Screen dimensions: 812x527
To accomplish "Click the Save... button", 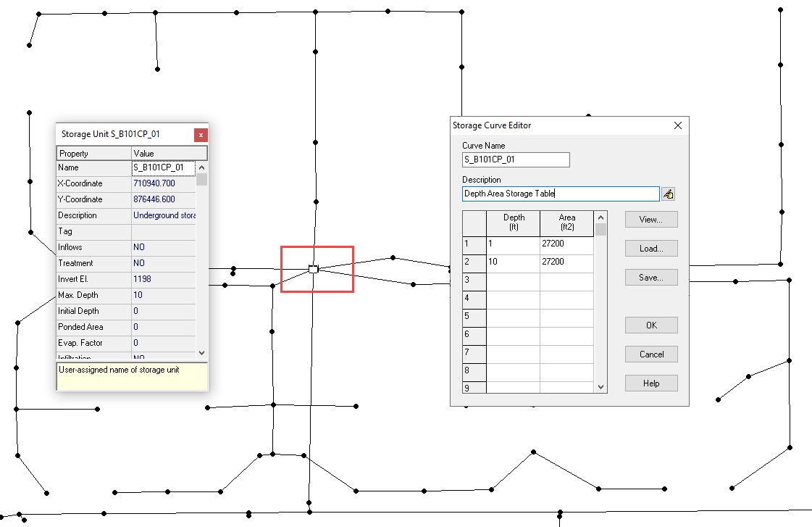I will (651, 278).
